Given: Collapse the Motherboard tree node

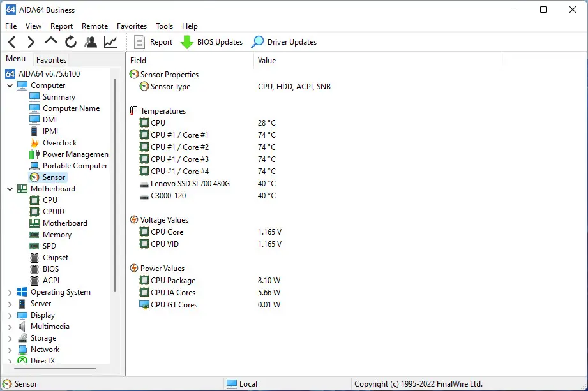Looking at the screenshot, I should coord(10,189).
